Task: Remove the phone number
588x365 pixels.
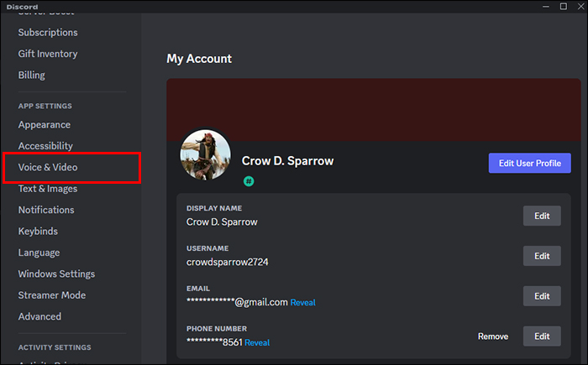Action: click(493, 336)
